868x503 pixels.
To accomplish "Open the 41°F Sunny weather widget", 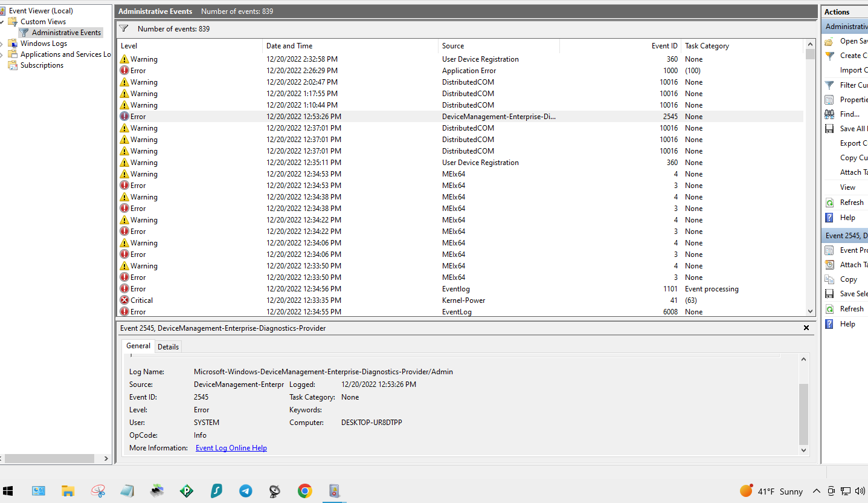I will [771, 491].
